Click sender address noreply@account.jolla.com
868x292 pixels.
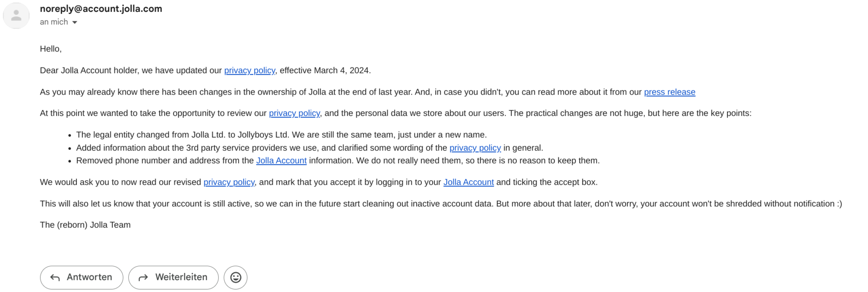pyautogui.click(x=101, y=9)
